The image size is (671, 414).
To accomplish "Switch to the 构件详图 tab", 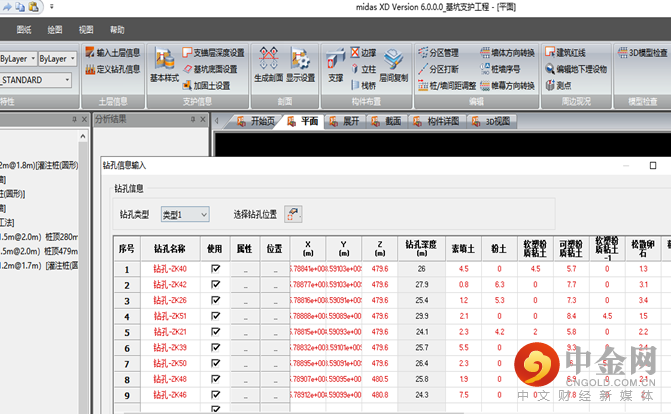I will click(x=437, y=122).
